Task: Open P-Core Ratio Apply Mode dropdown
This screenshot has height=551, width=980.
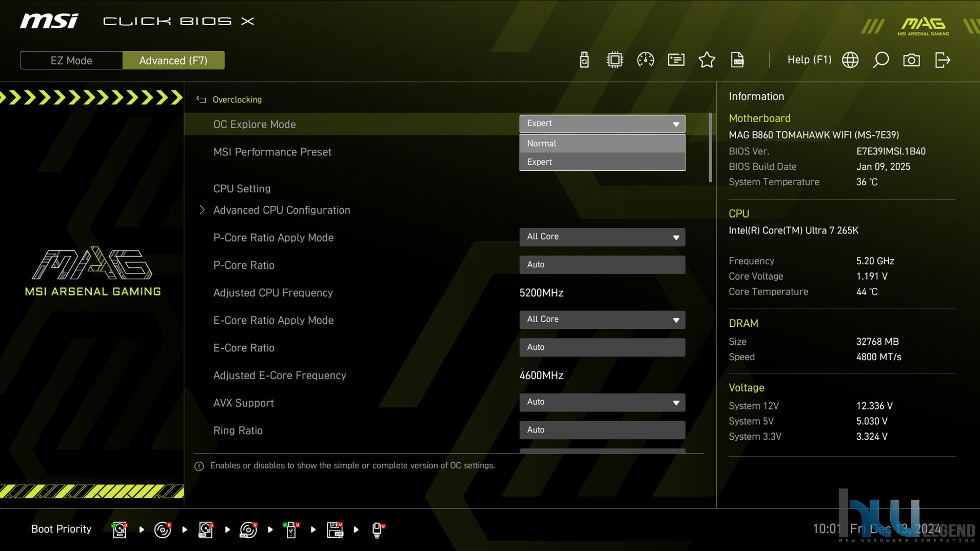Action: (x=602, y=237)
